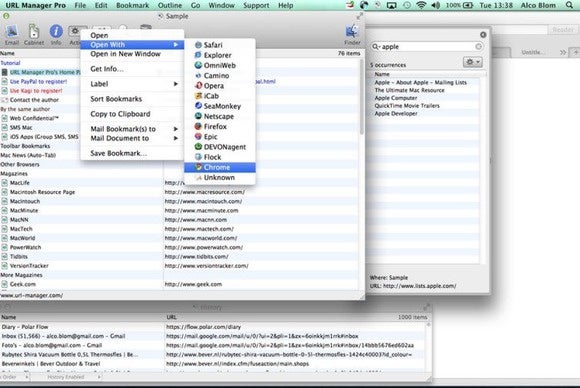Pick Flock from the browser submenu

(220, 157)
